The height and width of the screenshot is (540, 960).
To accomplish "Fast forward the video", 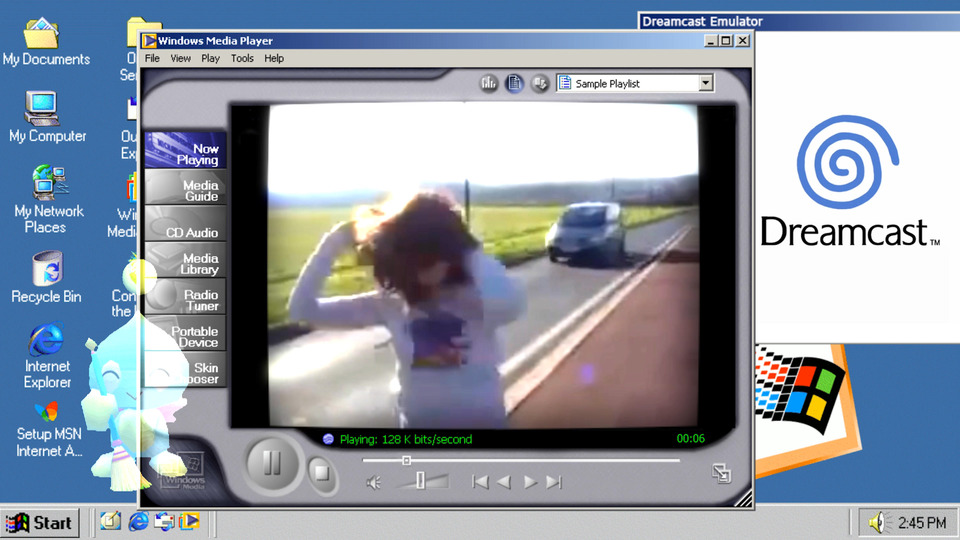I will click(x=530, y=482).
